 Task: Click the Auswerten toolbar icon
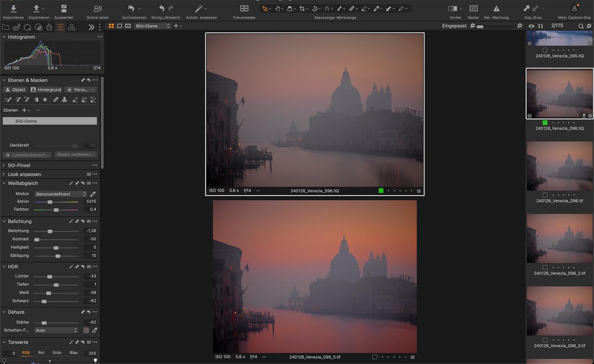click(x=64, y=8)
